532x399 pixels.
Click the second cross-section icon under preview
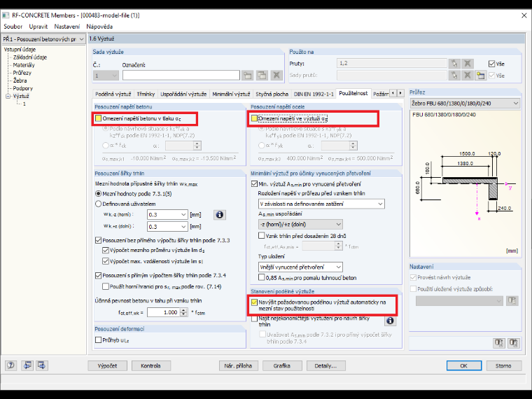tap(513, 343)
